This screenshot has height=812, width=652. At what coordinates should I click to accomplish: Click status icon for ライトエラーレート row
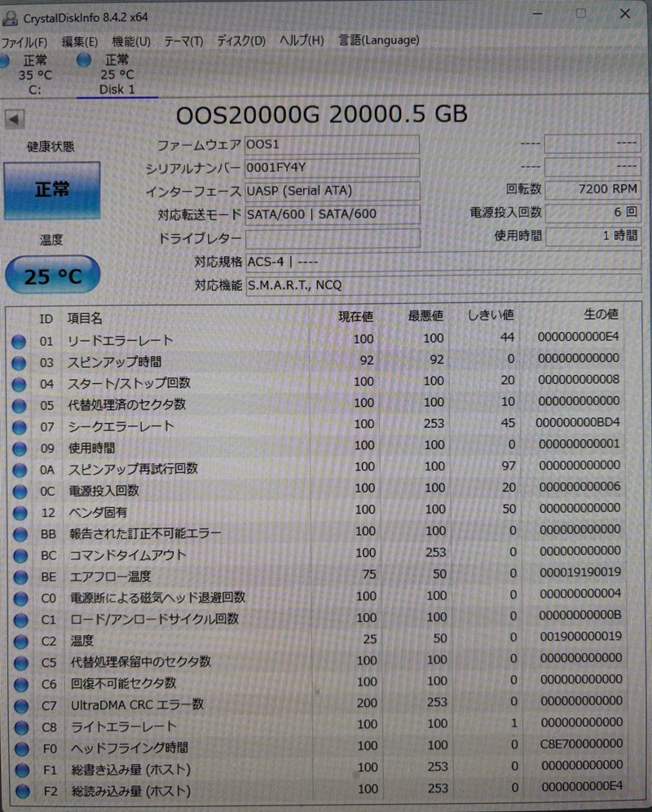[x=22, y=727]
